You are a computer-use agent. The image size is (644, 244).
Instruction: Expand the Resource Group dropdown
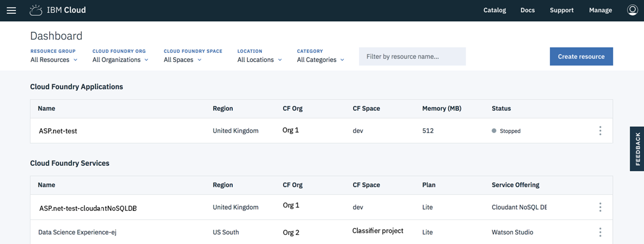point(54,60)
